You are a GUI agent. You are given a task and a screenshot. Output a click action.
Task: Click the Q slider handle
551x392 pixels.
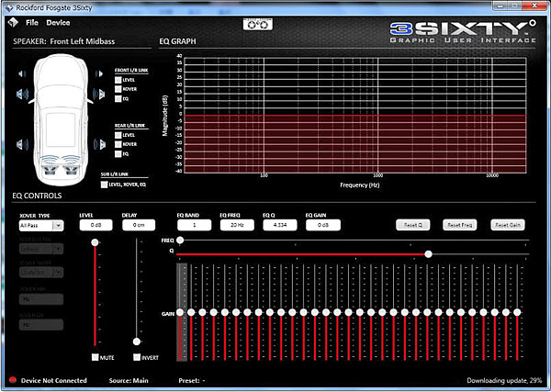point(428,254)
